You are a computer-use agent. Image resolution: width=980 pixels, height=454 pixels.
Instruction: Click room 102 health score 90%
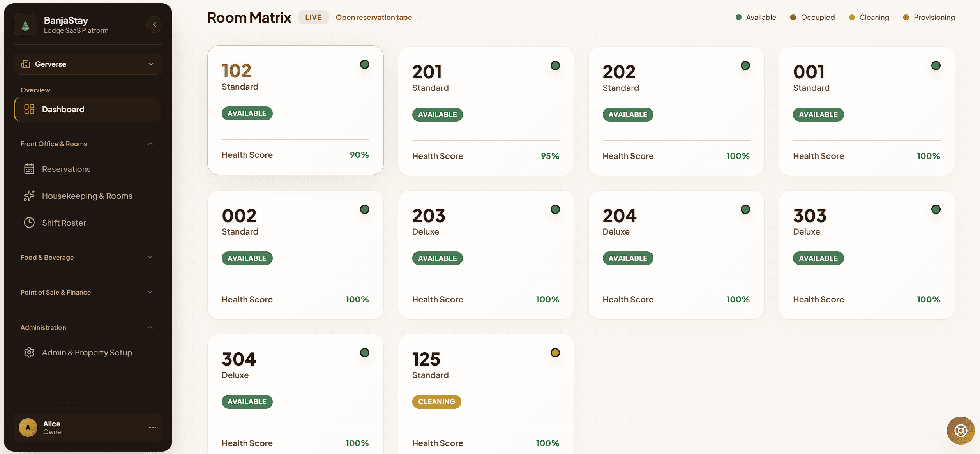point(359,155)
